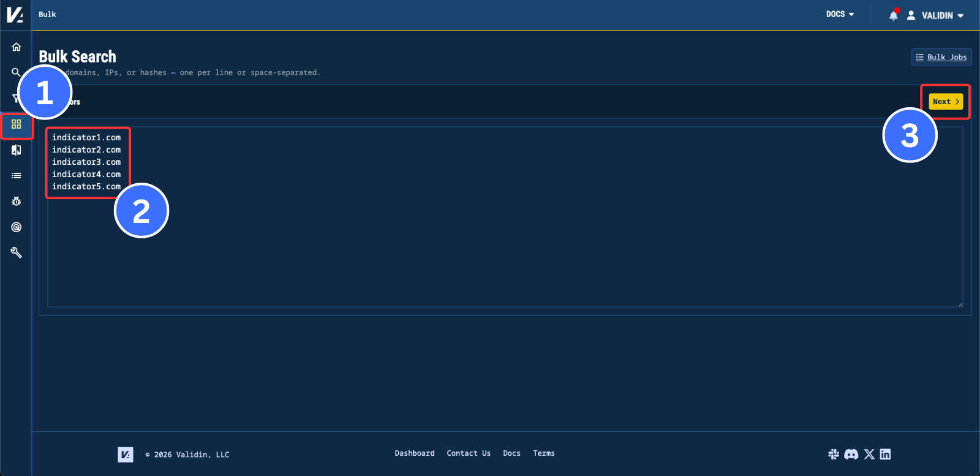Image resolution: width=980 pixels, height=476 pixels.
Task: Open Validin LinkedIn icon in footer
Action: coord(885,454)
